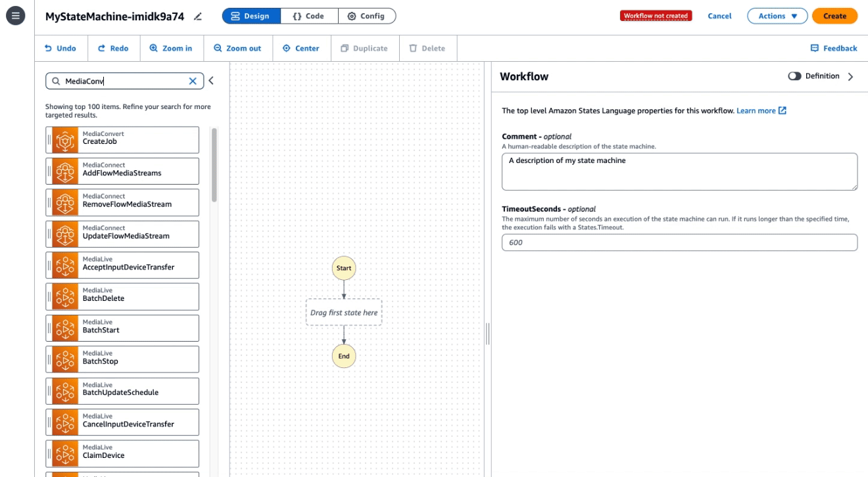Undo the last action
The width and height of the screenshot is (868, 477).
coord(60,48)
